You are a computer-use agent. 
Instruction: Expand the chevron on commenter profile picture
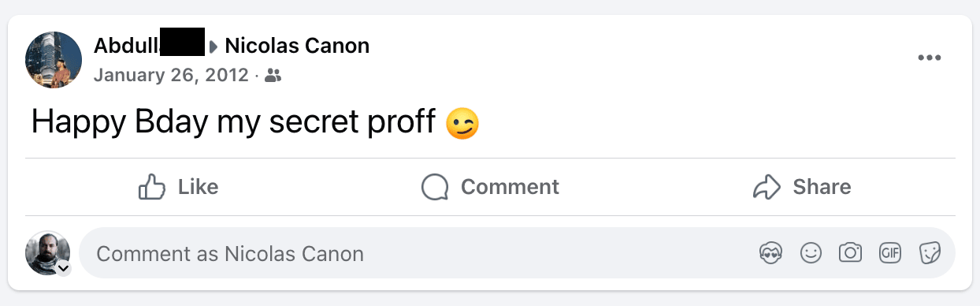click(63, 268)
